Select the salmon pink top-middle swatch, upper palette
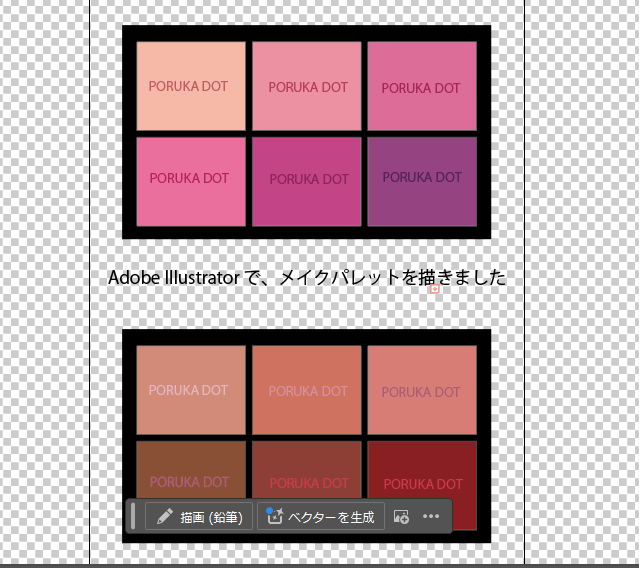The width and height of the screenshot is (639, 568). pos(306,86)
